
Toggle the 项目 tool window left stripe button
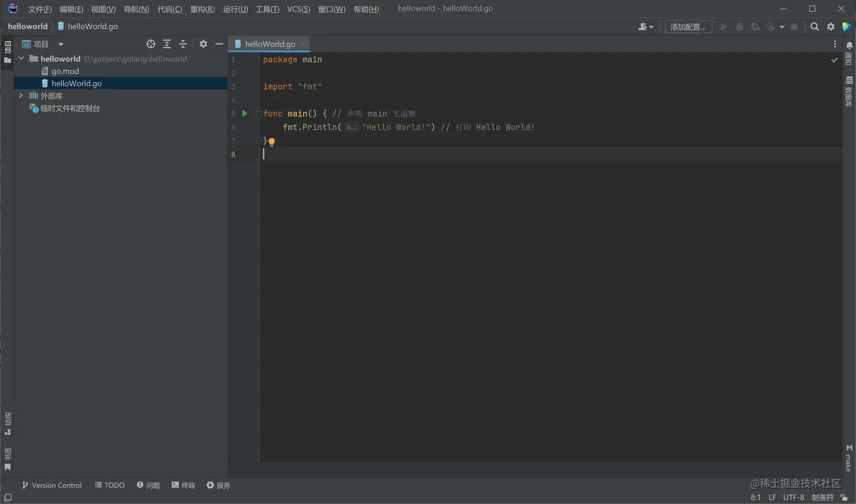click(x=7, y=52)
